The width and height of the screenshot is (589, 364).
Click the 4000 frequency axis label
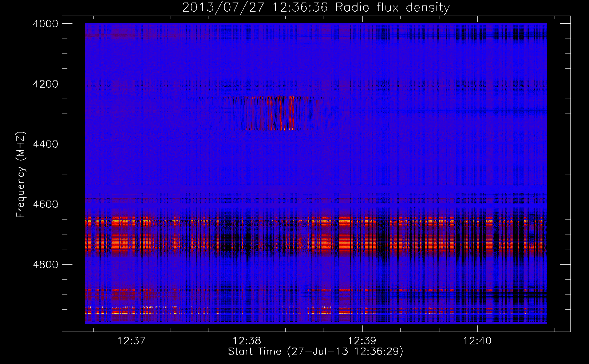(46, 24)
